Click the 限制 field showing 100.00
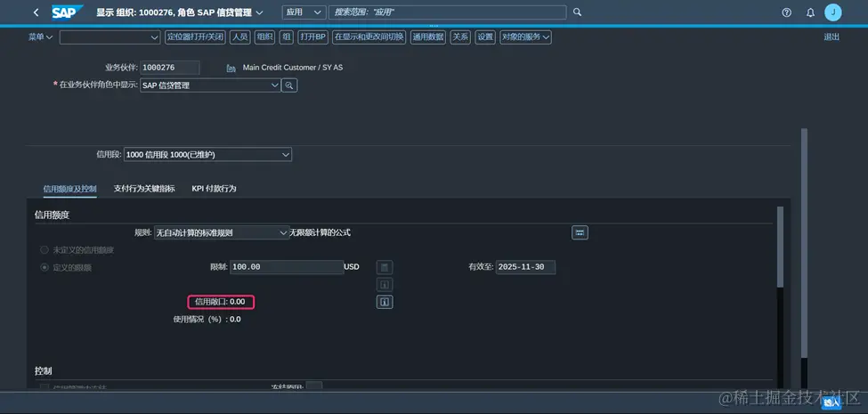This screenshot has height=414, width=868. pos(286,267)
